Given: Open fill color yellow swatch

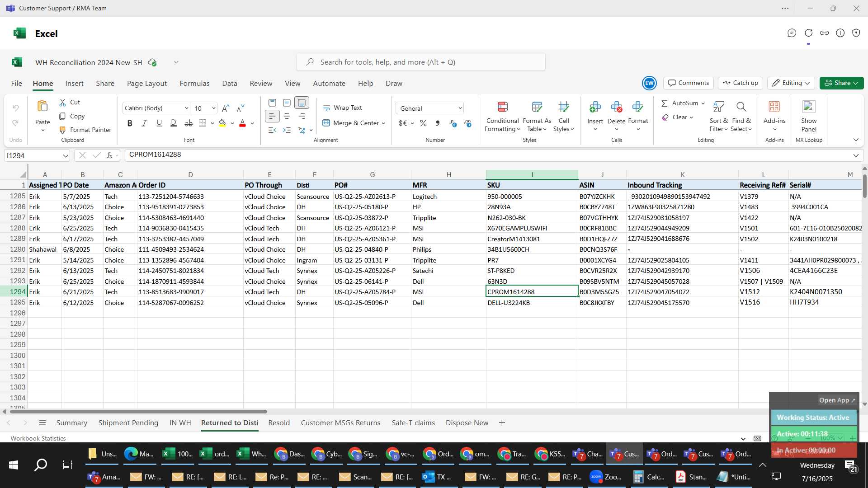Looking at the screenshot, I should tap(222, 123).
